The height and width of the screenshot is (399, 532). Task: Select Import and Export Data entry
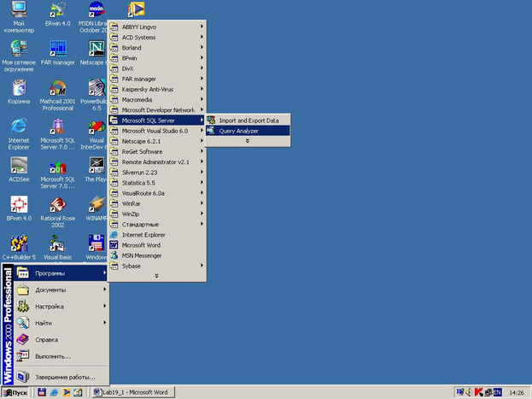click(x=248, y=120)
